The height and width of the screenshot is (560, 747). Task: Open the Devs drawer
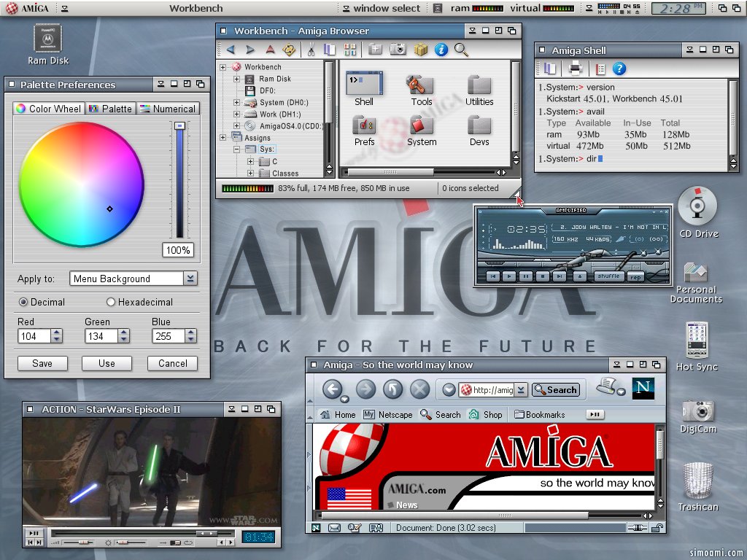(x=479, y=131)
